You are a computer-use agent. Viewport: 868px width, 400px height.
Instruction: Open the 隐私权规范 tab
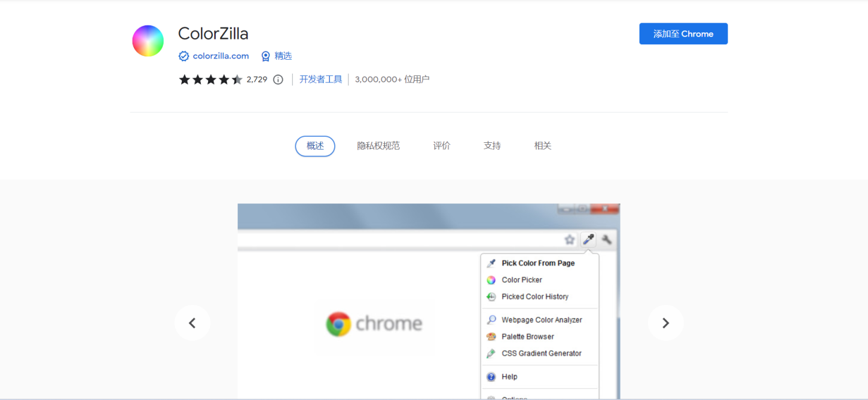tap(378, 145)
